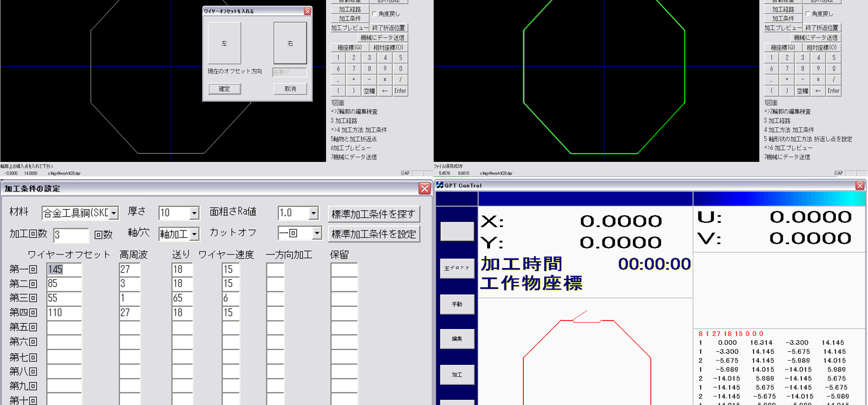This screenshot has height=405, width=868.
Task: Click Enter key in the left CAD window
Action: [400, 91]
